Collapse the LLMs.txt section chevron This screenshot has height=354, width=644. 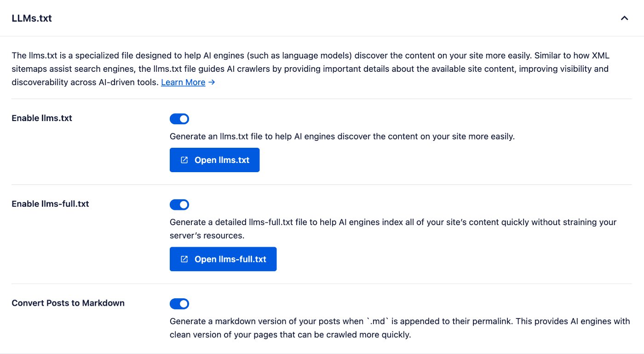click(624, 18)
